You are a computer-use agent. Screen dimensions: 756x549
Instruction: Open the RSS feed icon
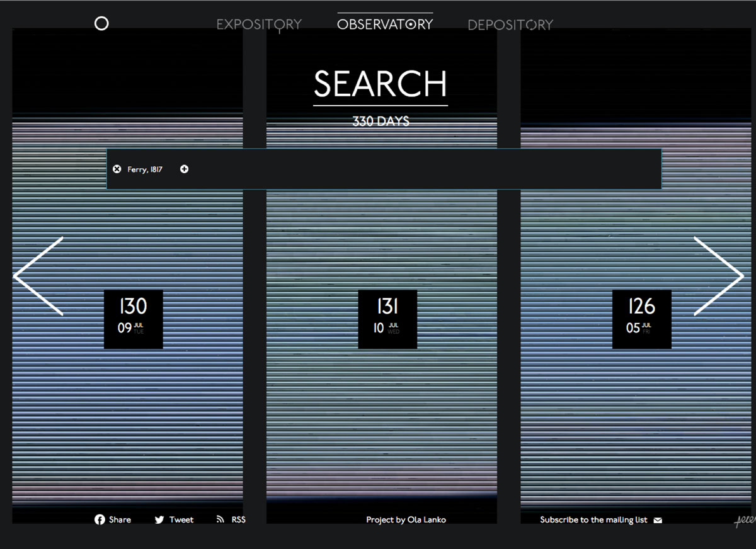click(x=220, y=519)
